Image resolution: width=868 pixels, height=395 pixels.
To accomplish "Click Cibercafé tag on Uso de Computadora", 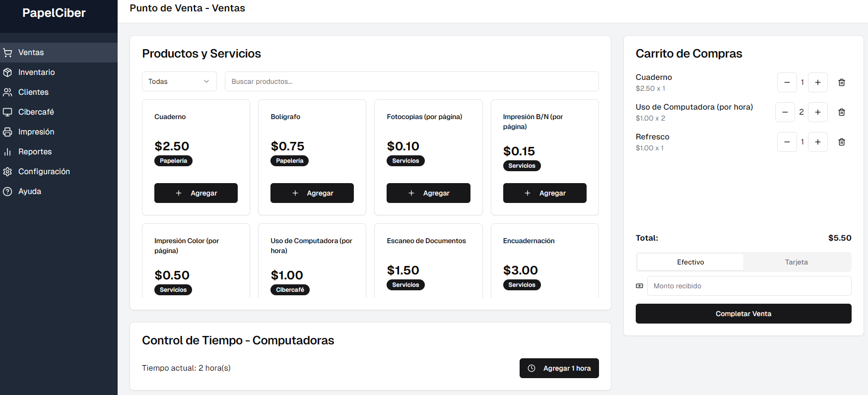I will click(x=290, y=290).
